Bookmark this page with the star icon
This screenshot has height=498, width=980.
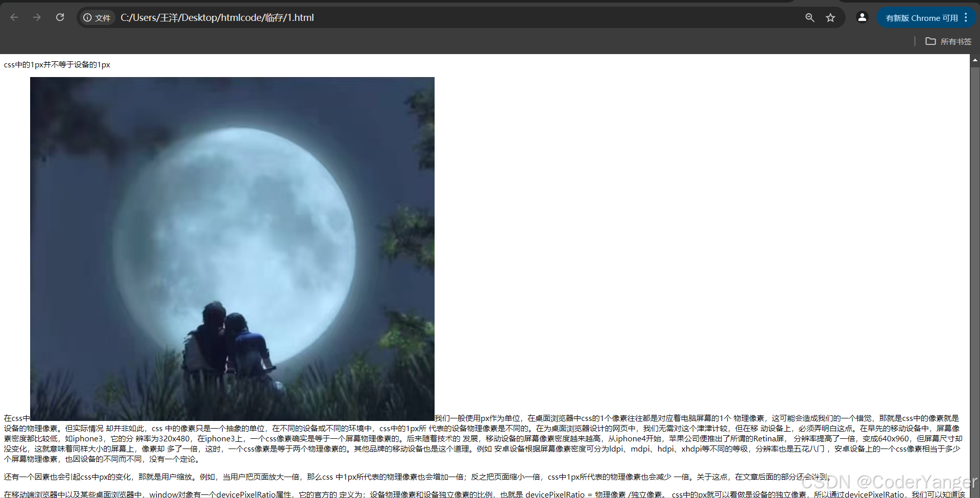point(831,18)
